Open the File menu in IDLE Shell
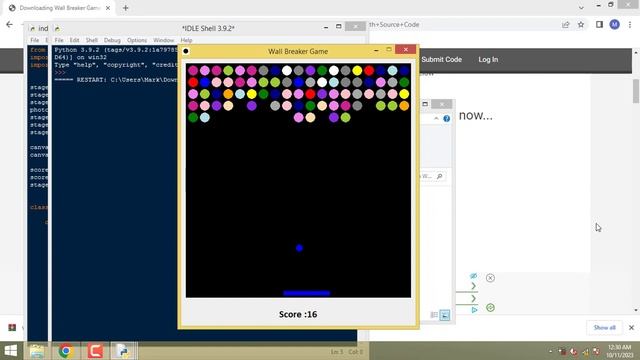 click(59, 40)
